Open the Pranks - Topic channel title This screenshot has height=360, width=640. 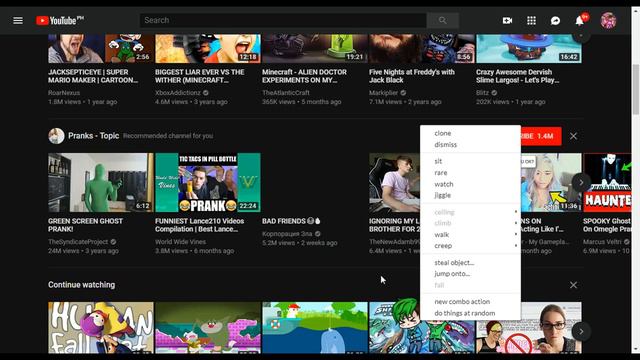[93, 136]
